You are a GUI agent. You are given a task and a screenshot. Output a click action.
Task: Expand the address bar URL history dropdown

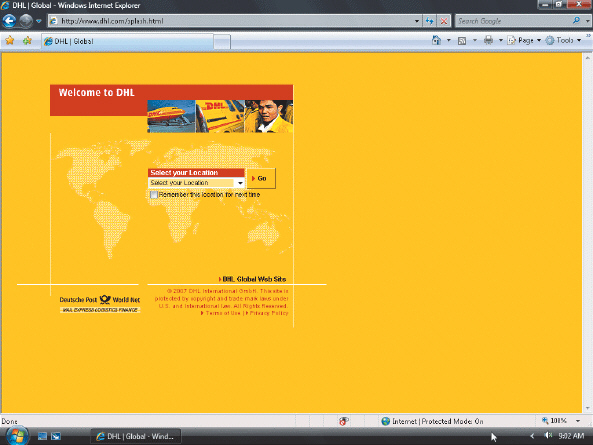click(417, 21)
